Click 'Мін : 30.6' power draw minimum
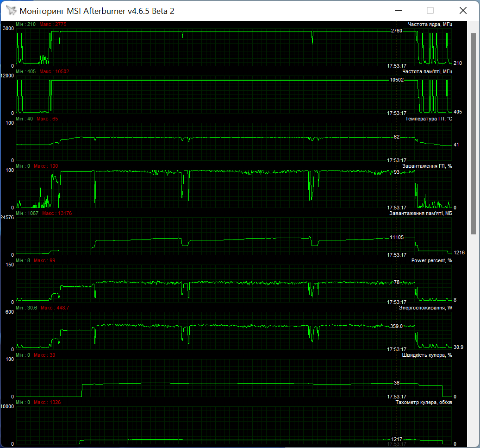This screenshot has height=448, width=480. pyautogui.click(x=26, y=307)
